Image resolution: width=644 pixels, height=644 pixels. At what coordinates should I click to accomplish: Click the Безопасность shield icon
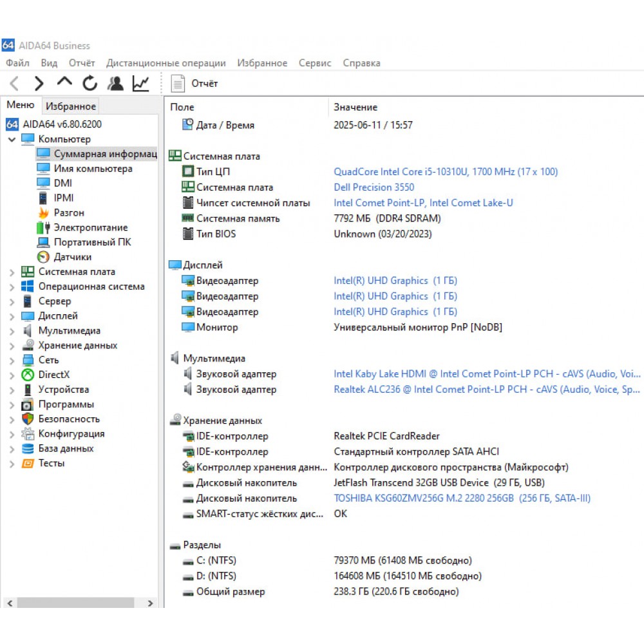[x=28, y=419]
